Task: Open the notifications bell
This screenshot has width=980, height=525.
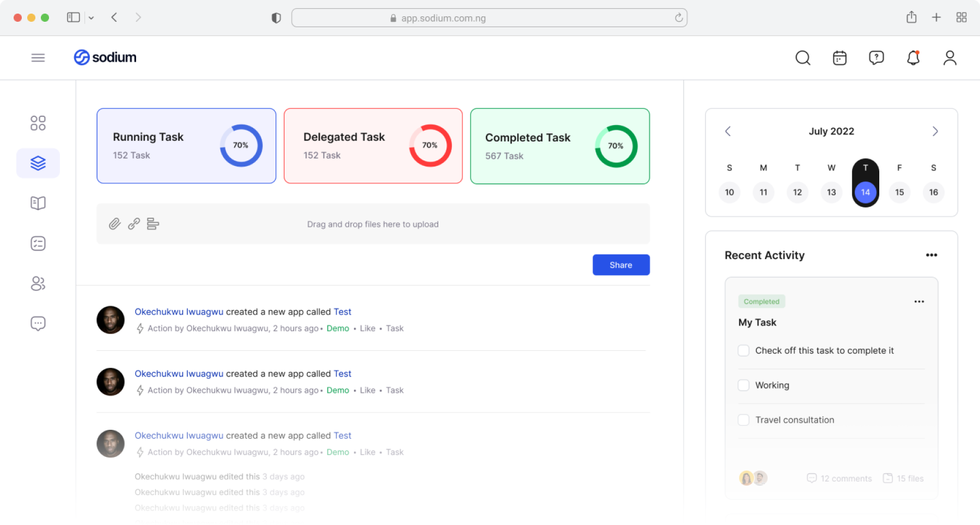Action: [913, 58]
